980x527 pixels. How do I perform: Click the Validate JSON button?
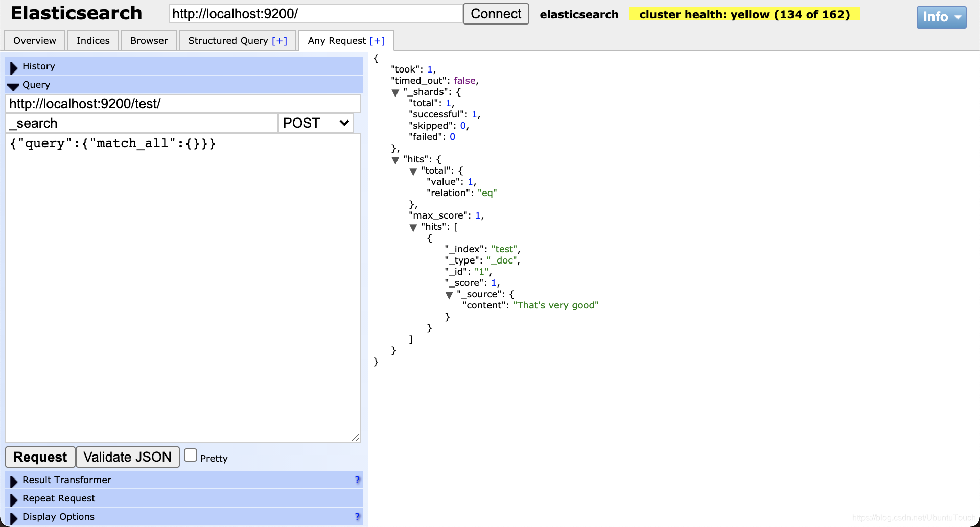127,457
